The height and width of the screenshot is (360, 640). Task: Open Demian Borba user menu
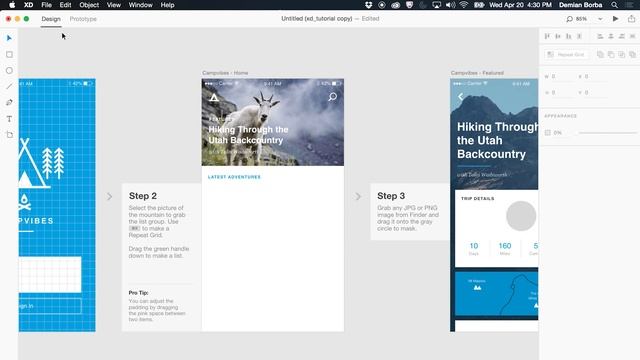[x=580, y=5]
